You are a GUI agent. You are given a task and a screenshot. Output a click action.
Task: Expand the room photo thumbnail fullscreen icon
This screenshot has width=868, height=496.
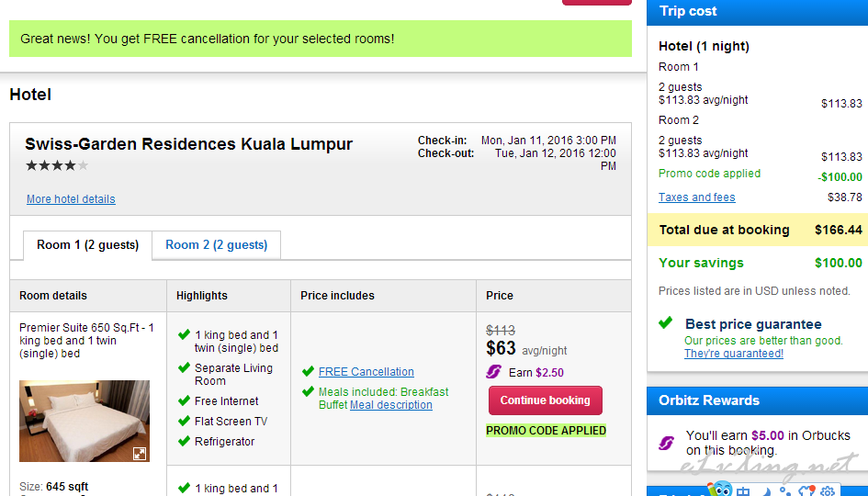coord(140,454)
